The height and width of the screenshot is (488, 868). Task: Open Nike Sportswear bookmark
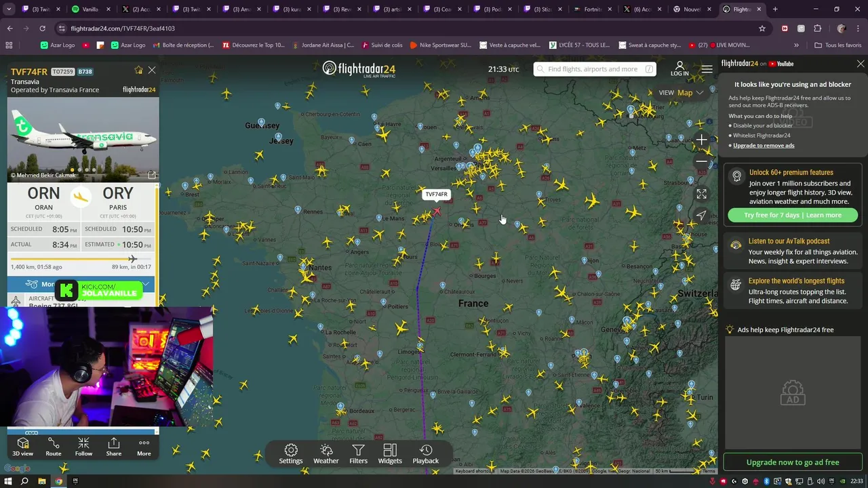click(x=440, y=45)
